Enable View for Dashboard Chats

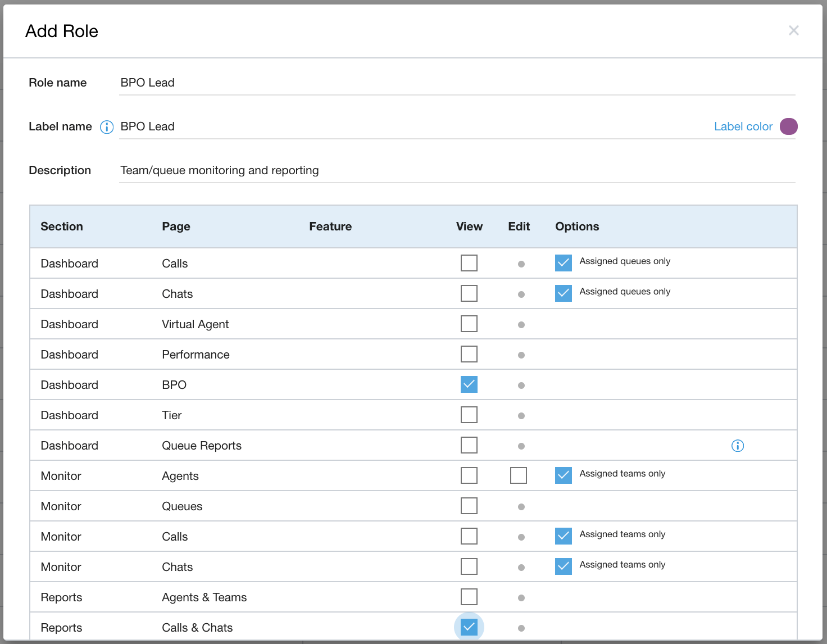pos(469,293)
